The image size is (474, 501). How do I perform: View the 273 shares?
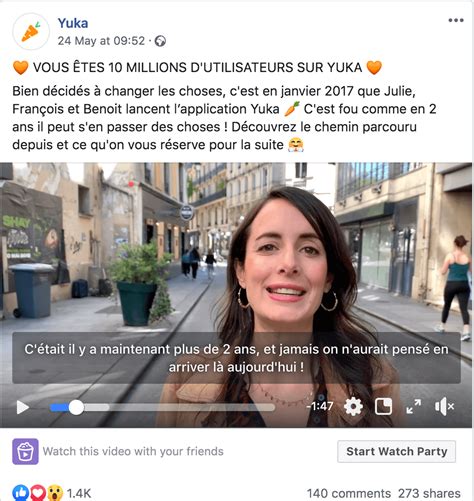[429, 493]
